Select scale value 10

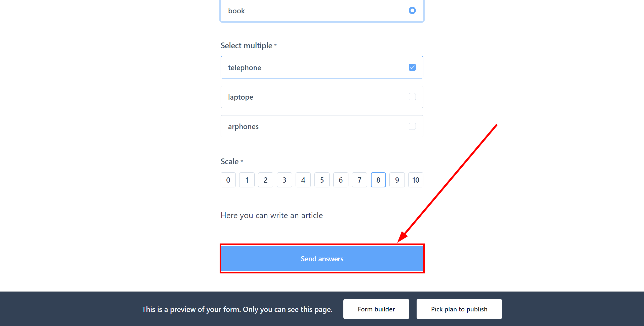416,180
